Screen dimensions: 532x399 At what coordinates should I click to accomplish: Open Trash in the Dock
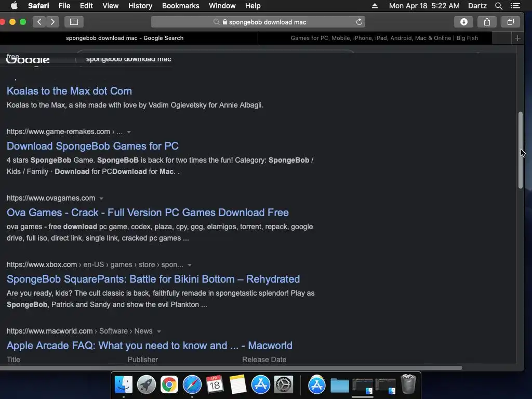pyautogui.click(x=408, y=384)
